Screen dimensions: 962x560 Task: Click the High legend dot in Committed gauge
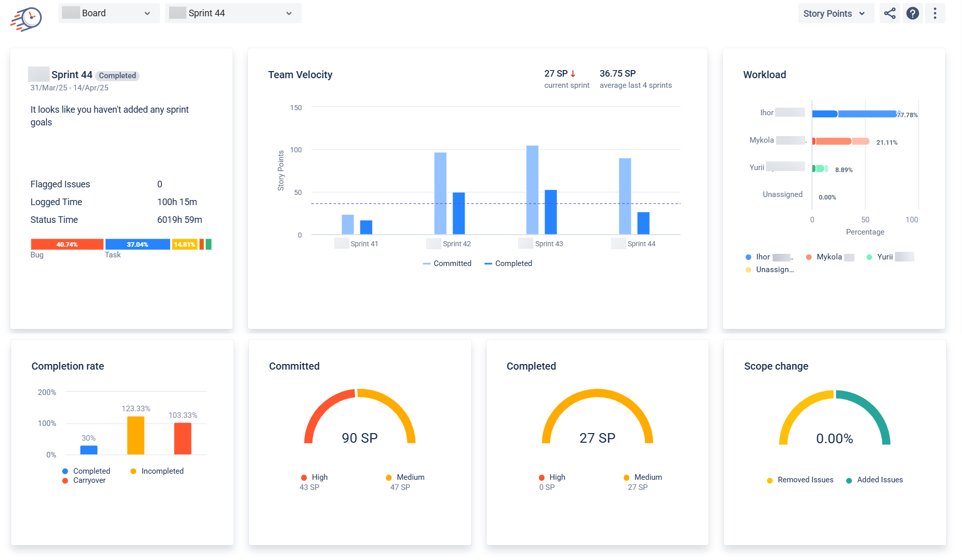point(305,477)
